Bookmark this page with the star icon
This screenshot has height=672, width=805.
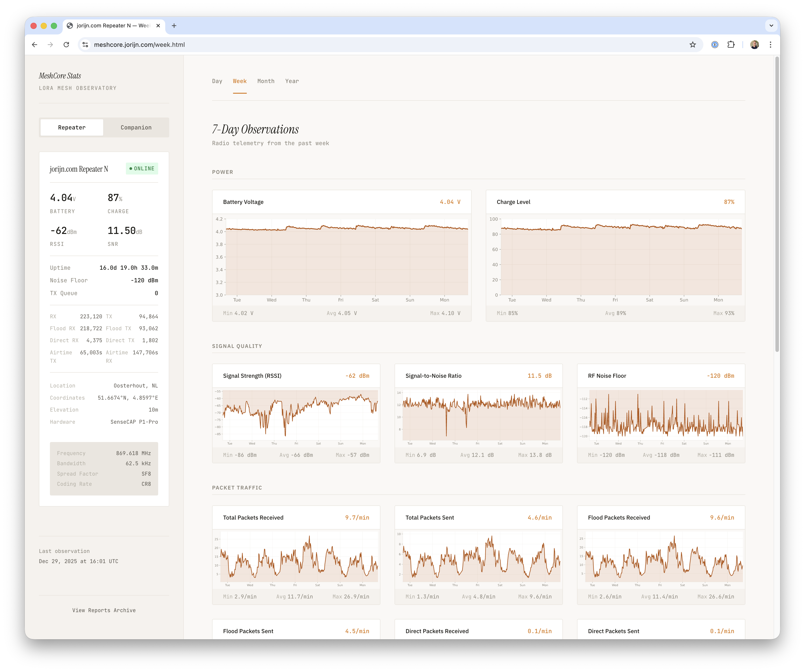(x=692, y=44)
